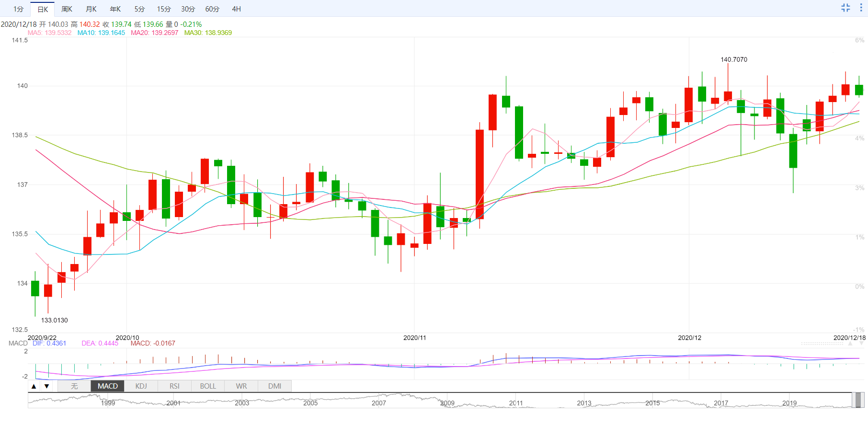The width and height of the screenshot is (868, 426).
Task: Switch to the 1分 timeframe tab
Action: [18, 9]
